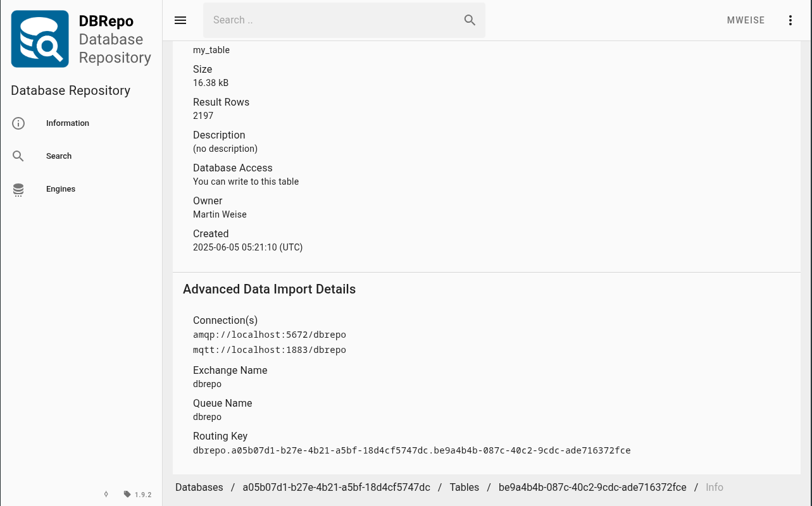Click the version number 1.9.2
Screen dimensions: 812x506
pos(143,494)
